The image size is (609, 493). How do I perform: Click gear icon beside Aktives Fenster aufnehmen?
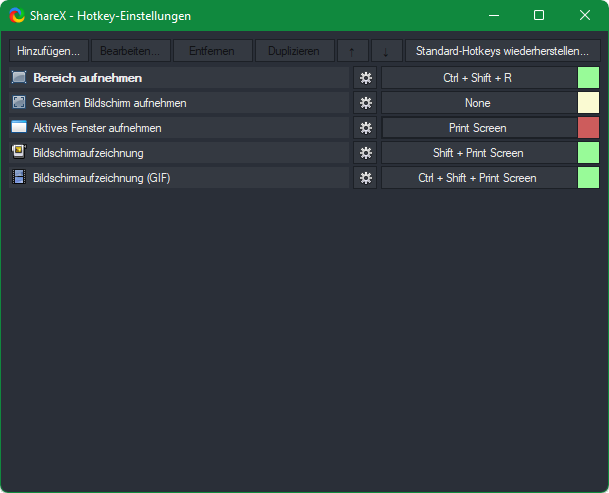tap(365, 128)
